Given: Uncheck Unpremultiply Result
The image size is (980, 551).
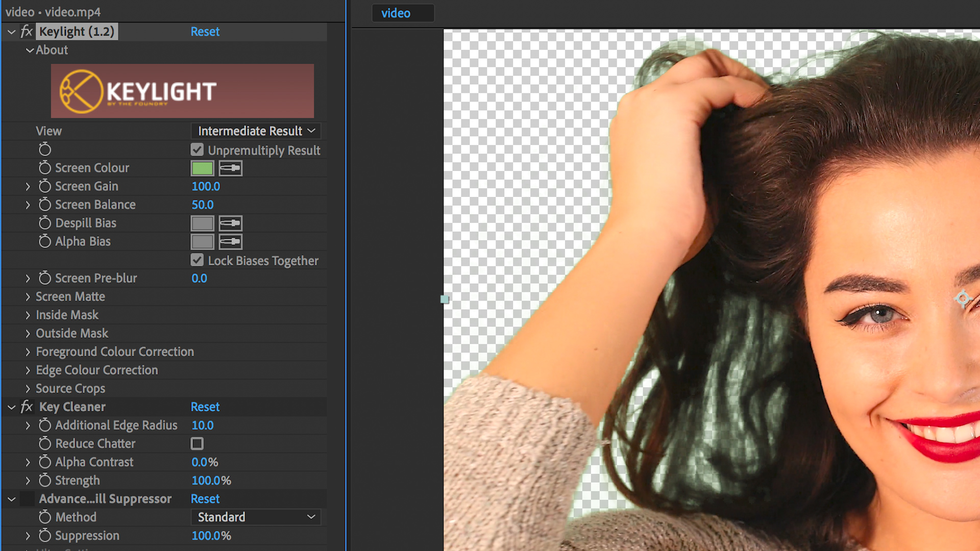Looking at the screenshot, I should click(197, 149).
